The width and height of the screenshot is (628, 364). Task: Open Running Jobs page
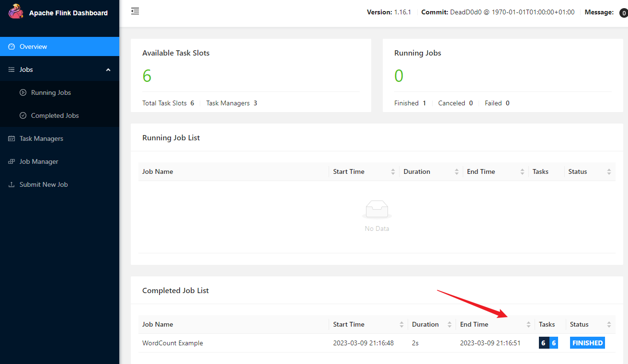(x=59, y=92)
